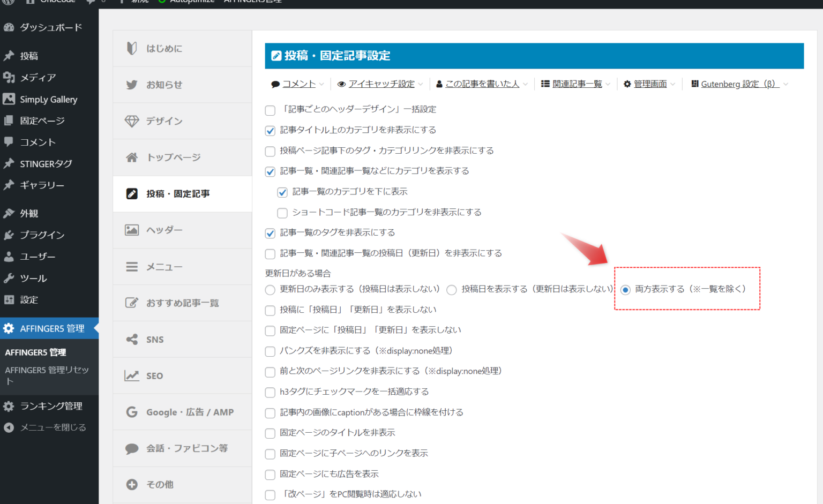Select the SimpLy Gallery sidebar icon
Viewport: 823px width, 504px height.
point(10,99)
